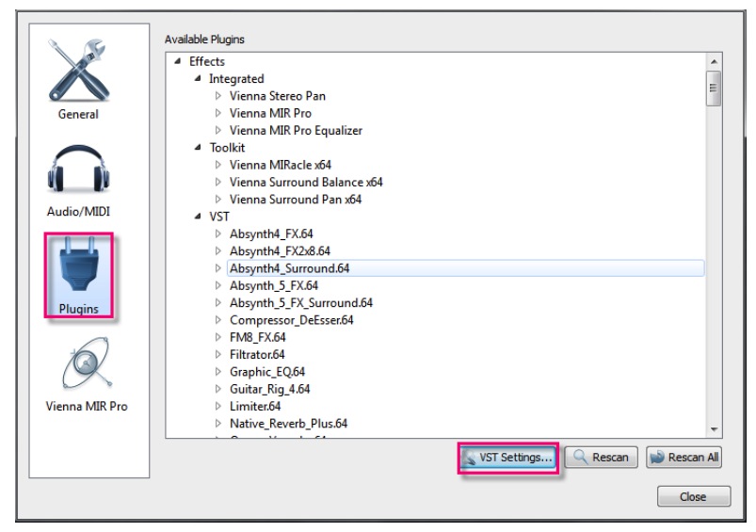Select the Vienna MIR Pro plugin name in list
Screen dimensions: 756x532
(x=270, y=113)
